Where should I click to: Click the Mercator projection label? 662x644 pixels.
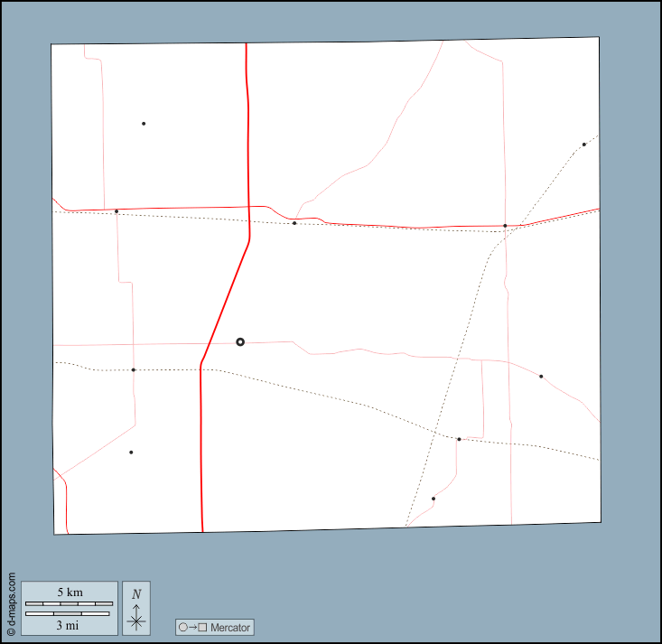pyautogui.click(x=229, y=627)
